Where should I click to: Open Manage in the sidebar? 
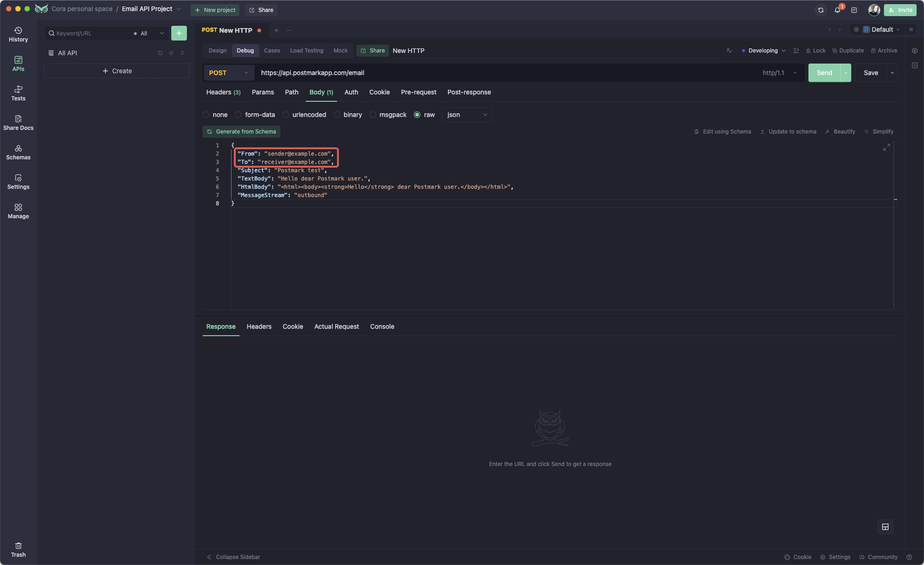pyautogui.click(x=18, y=211)
